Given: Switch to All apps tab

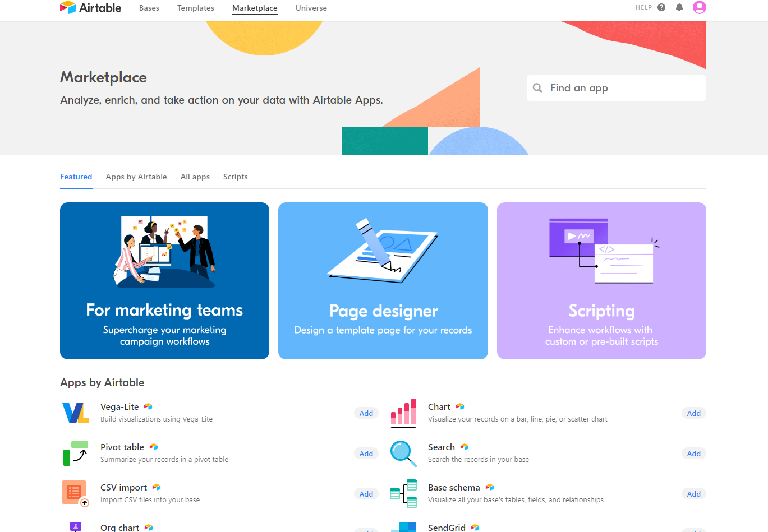Looking at the screenshot, I should [x=195, y=177].
